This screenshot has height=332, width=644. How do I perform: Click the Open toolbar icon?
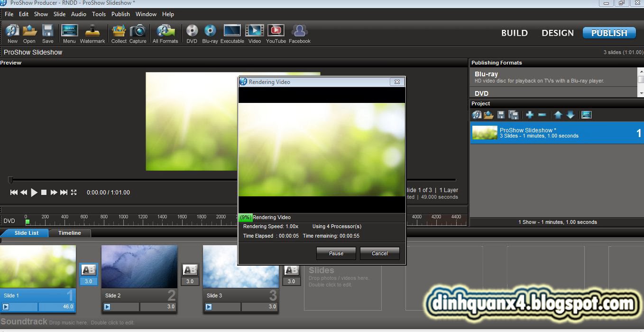(x=29, y=33)
